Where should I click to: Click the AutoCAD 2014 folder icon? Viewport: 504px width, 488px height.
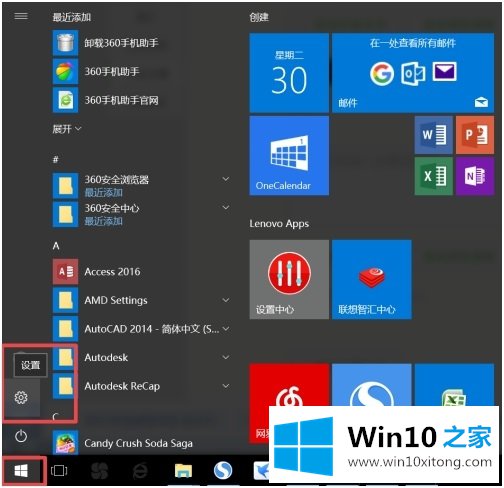[x=65, y=329]
